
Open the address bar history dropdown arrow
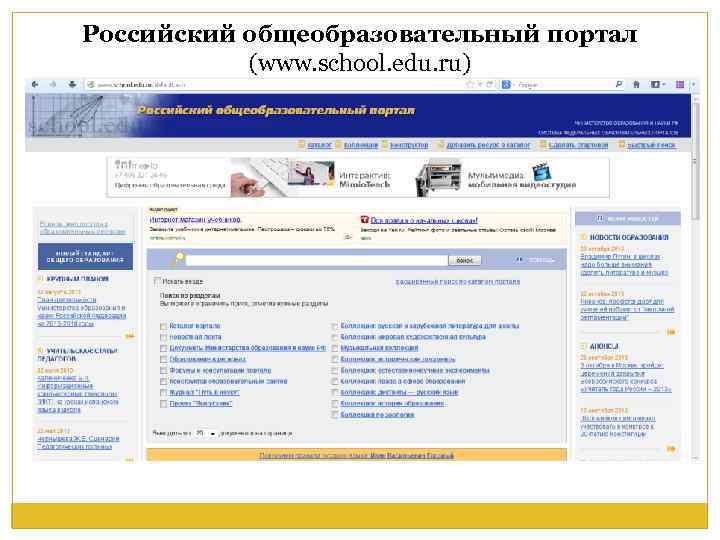pyautogui.click(x=479, y=84)
